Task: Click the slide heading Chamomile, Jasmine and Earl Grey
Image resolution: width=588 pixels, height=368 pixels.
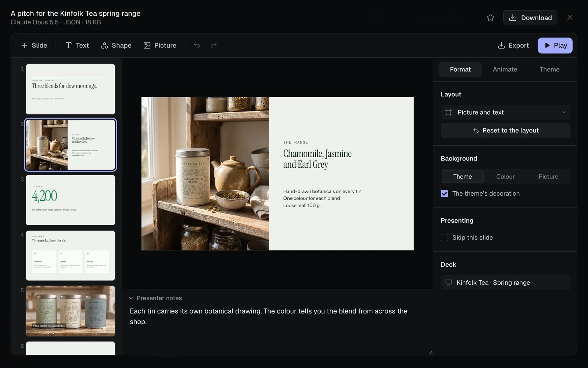Action: pyautogui.click(x=317, y=159)
